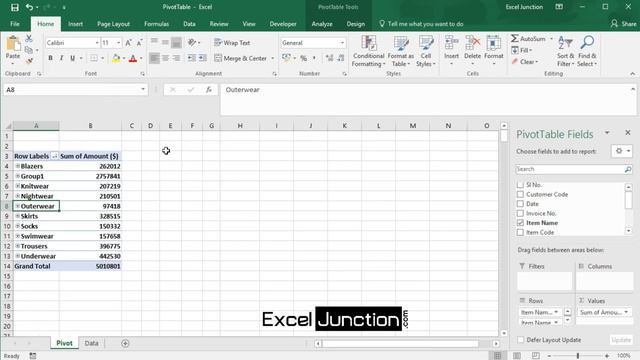Toggle Underline formatting
Image resolution: width=640 pixels, height=360 pixels.
72,58
